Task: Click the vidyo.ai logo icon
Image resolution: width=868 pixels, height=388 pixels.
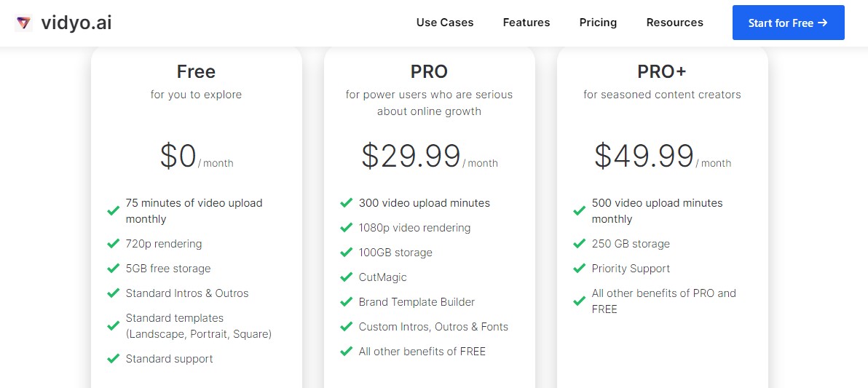Action: [23, 23]
